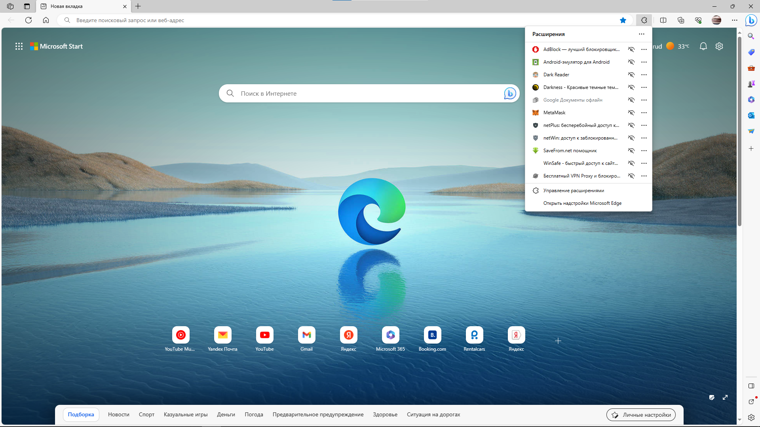This screenshot has width=760, height=427.
Task: Expand background to full screen icon
Action: point(725,397)
